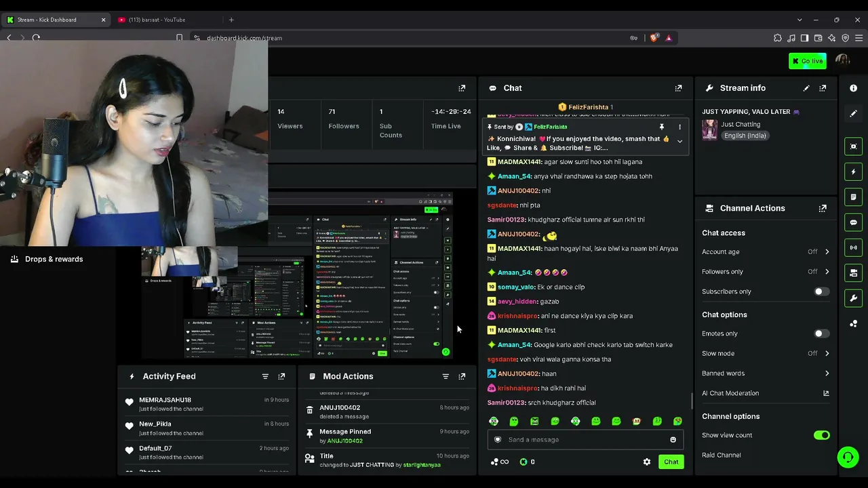Screen dimensions: 868x488
Task: Open AI Chat Moderation external link
Action: coord(826,393)
